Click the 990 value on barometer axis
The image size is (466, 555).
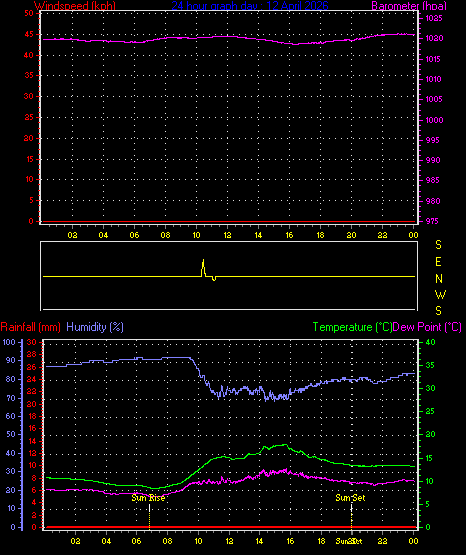click(433, 160)
